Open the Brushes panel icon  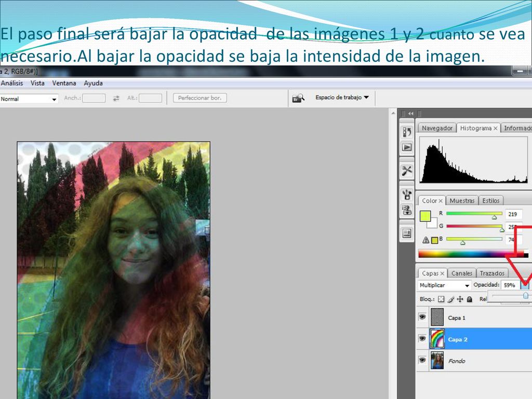pos(407,194)
